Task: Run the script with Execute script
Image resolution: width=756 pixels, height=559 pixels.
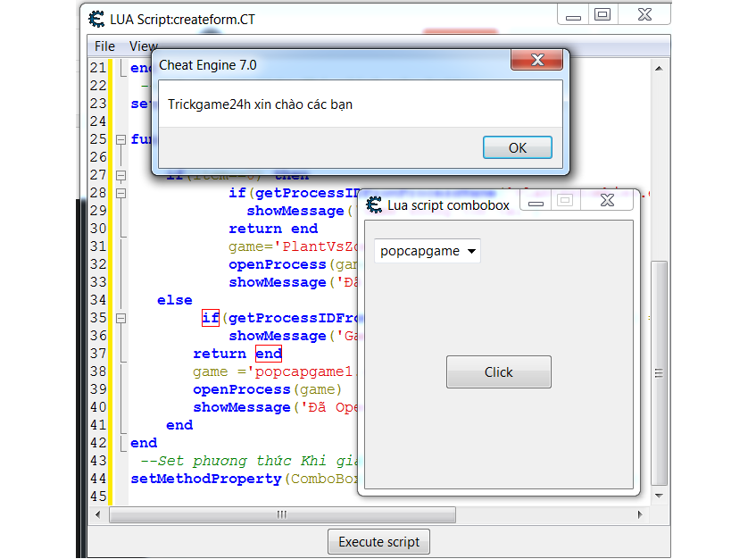Action: pos(378,541)
